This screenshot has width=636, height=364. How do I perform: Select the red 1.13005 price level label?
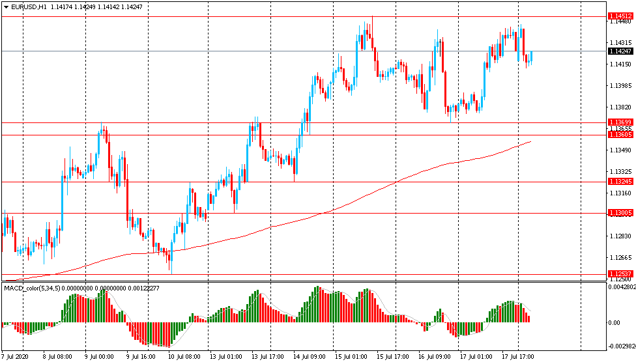620,213
